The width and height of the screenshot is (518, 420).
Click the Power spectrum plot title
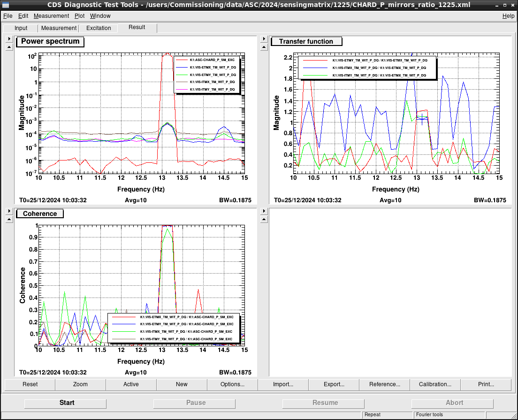click(50, 42)
